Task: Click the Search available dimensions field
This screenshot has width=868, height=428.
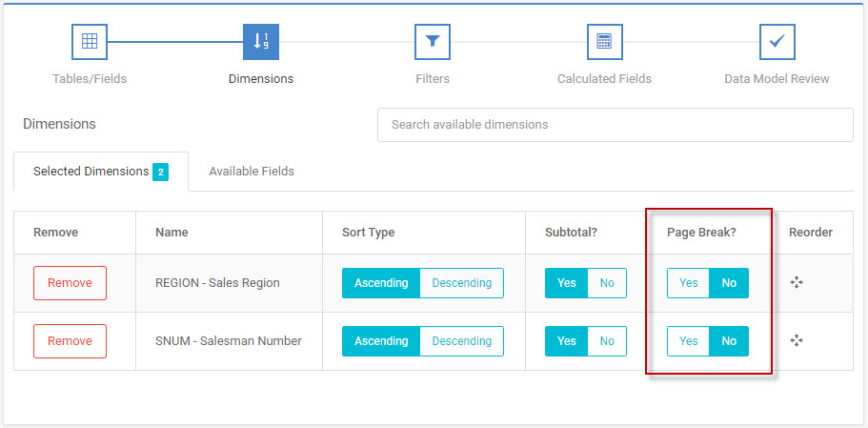Action: click(615, 125)
